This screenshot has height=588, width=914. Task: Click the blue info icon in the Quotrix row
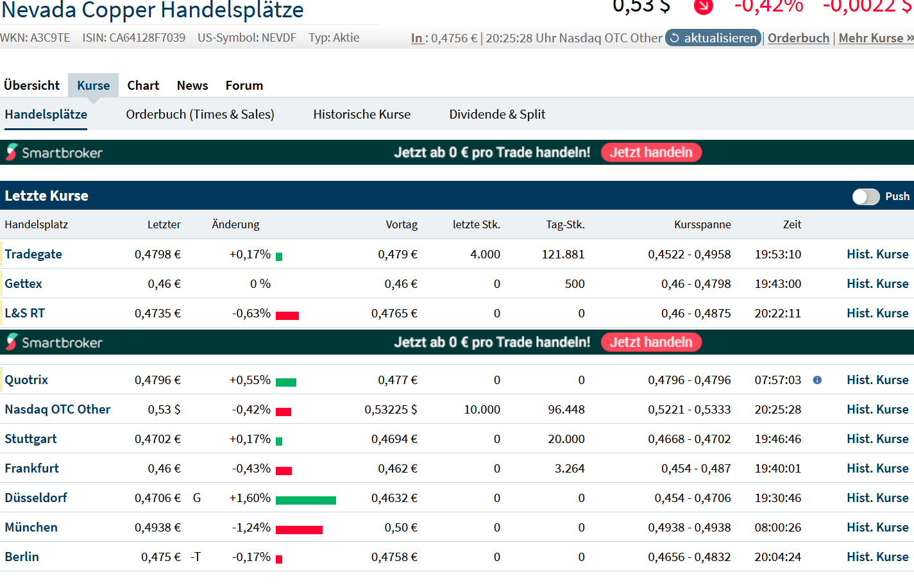[817, 380]
